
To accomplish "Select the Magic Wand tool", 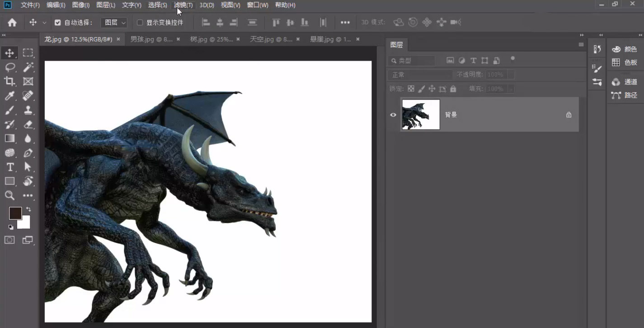I will tap(28, 67).
